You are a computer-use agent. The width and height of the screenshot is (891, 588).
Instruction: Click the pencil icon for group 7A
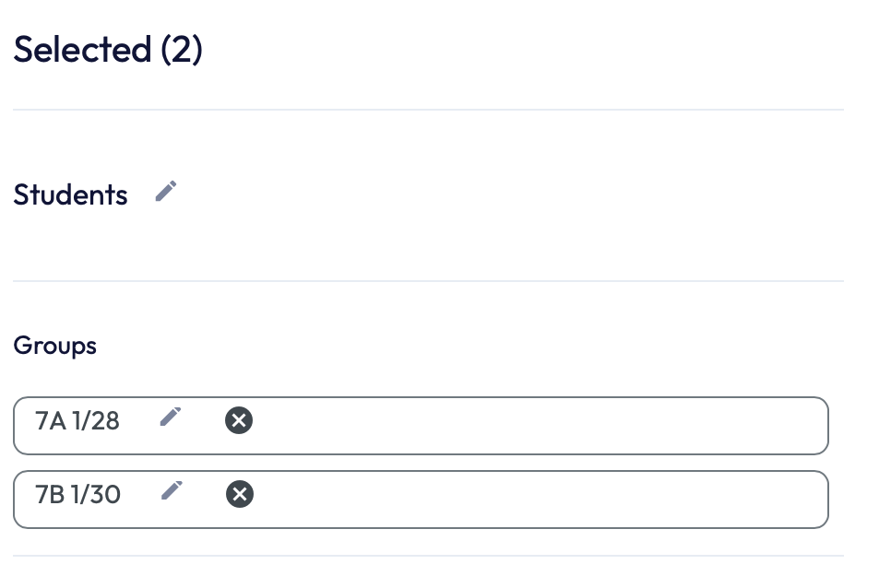click(x=171, y=417)
